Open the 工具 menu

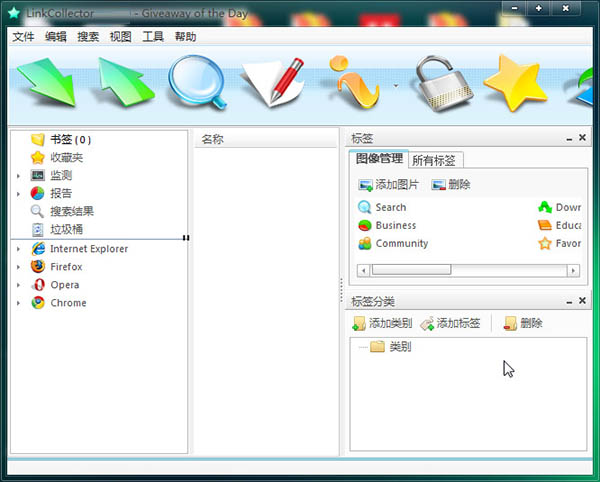point(152,37)
